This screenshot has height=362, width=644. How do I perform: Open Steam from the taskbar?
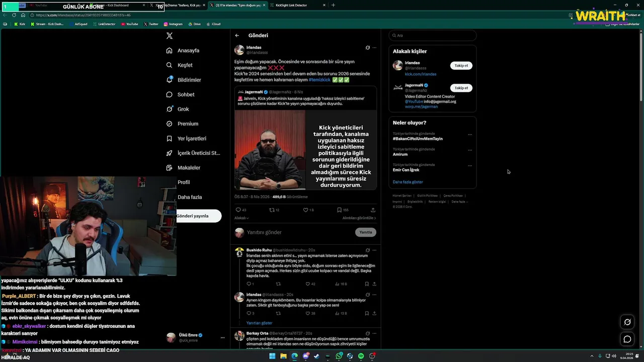[x=316, y=356]
